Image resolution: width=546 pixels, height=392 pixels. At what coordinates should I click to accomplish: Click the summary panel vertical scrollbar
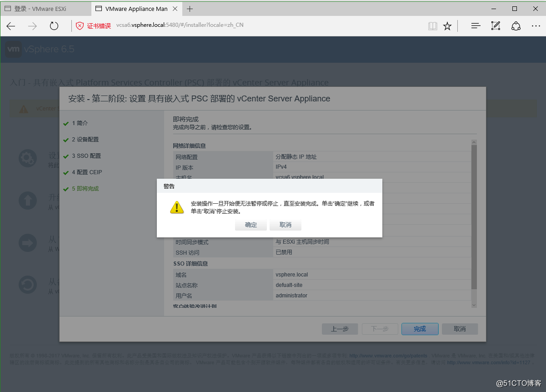pyautogui.click(x=474, y=217)
